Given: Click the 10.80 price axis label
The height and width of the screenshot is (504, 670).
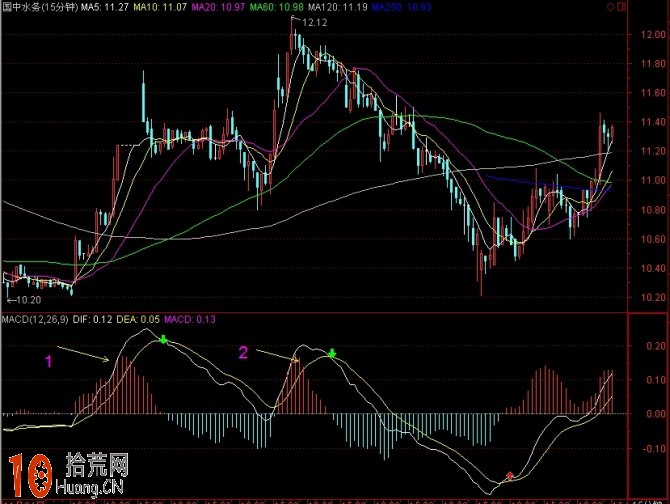Looking at the screenshot, I should 653,210.
